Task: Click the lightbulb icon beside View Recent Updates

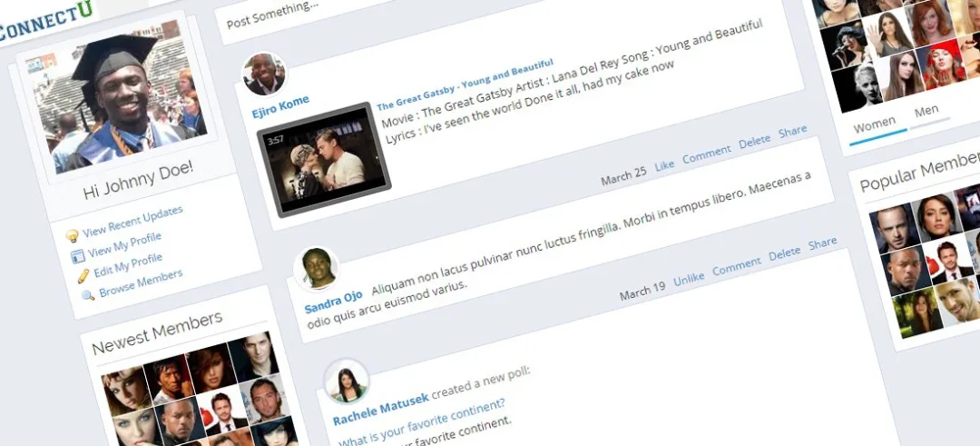Action: 73,236
